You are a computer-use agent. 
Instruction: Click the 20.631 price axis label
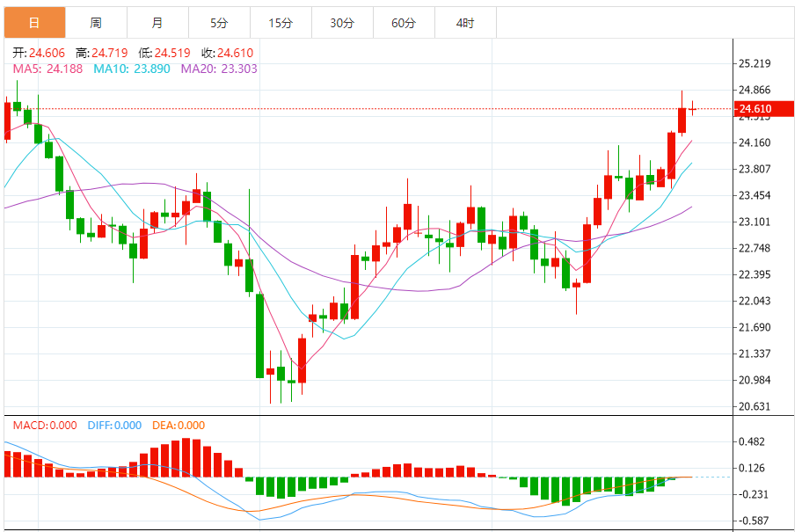point(755,406)
